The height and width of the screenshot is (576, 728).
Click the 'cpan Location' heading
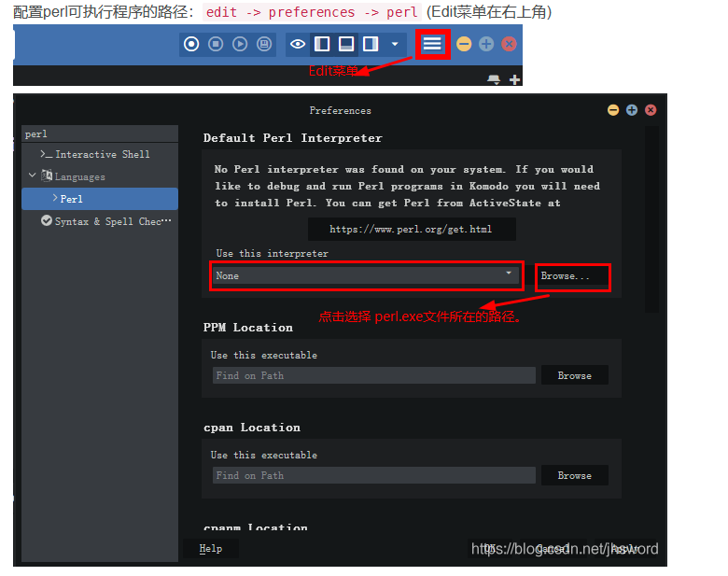click(x=252, y=428)
